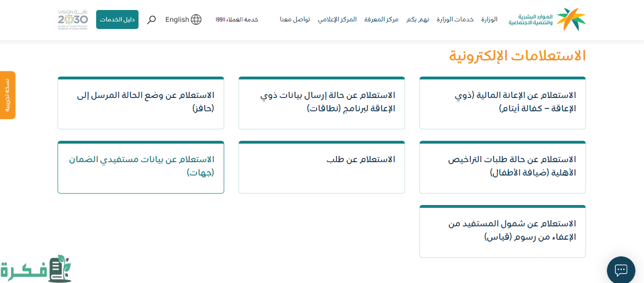Open مستفيدي الضمان (جهات) inquiry card
Image resolution: width=644 pixels, height=283 pixels.
(141, 167)
